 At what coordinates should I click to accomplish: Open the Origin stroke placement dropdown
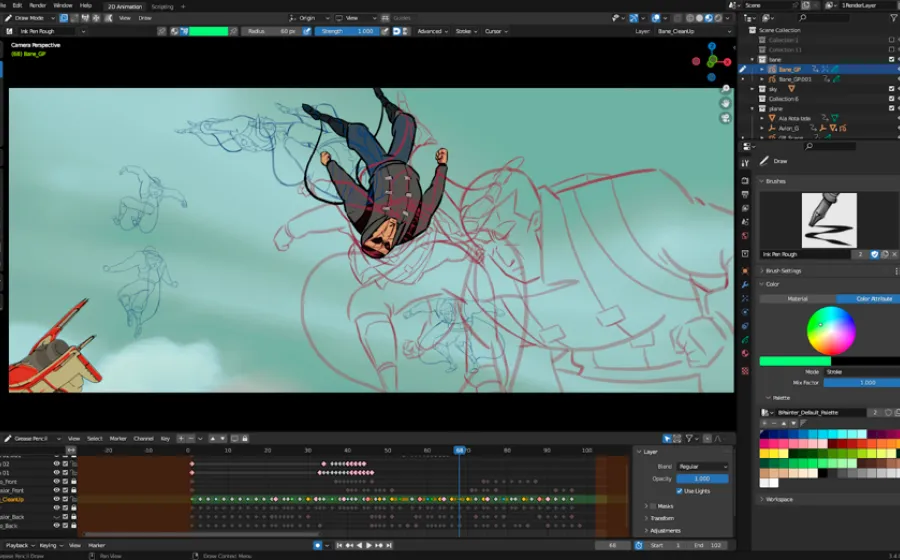coord(310,18)
